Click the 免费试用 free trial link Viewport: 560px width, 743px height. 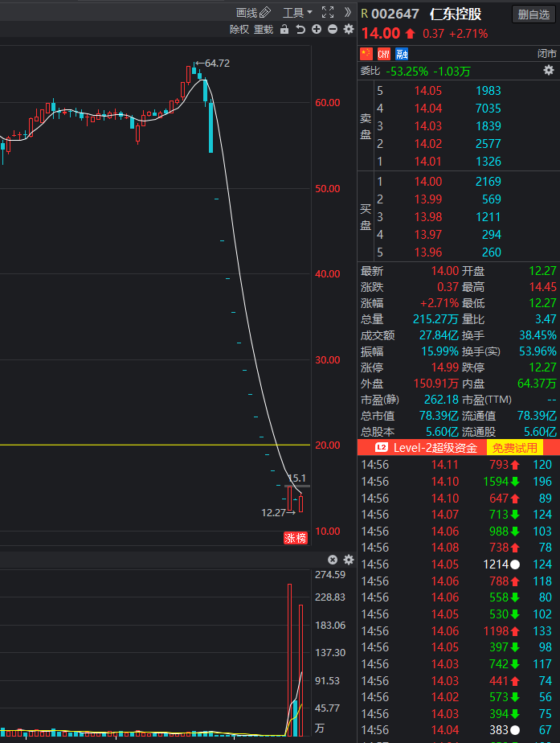click(514, 447)
